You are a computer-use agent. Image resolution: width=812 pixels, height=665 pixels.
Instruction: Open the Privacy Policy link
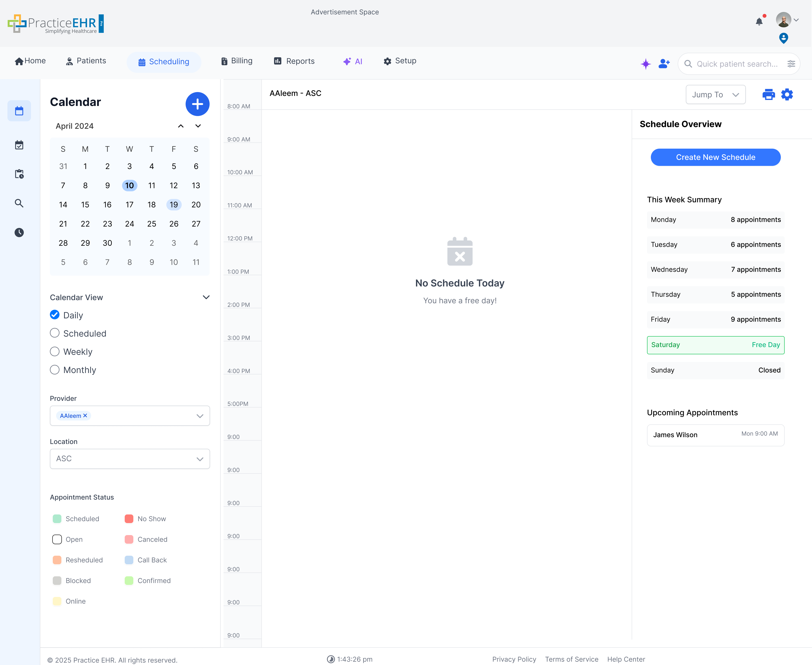(x=514, y=659)
